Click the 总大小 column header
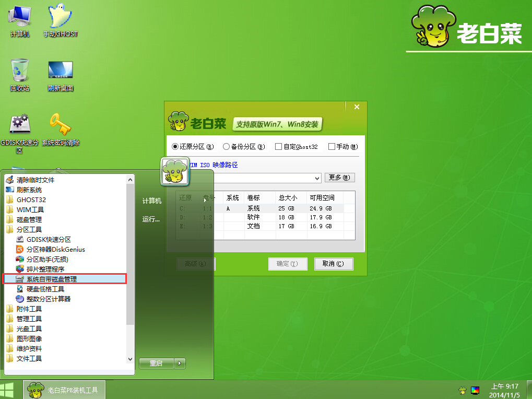This screenshot has height=399, width=532. coord(291,198)
